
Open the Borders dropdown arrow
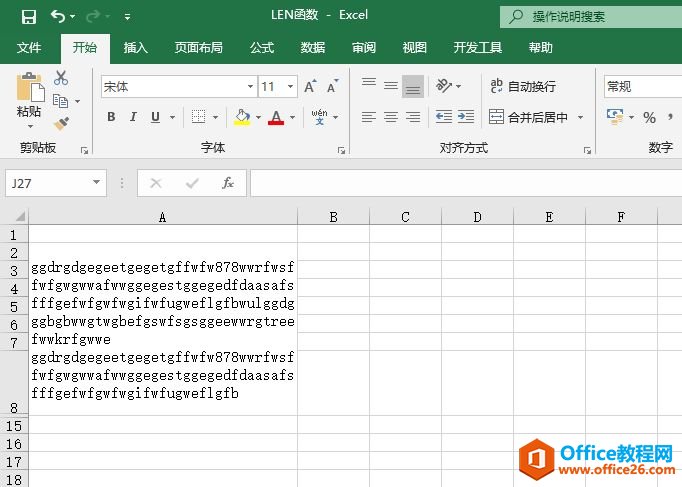(x=215, y=117)
